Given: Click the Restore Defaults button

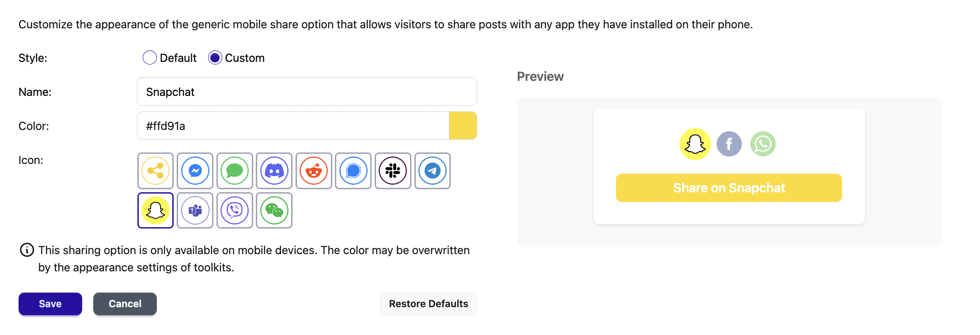Looking at the screenshot, I should pos(429,304).
